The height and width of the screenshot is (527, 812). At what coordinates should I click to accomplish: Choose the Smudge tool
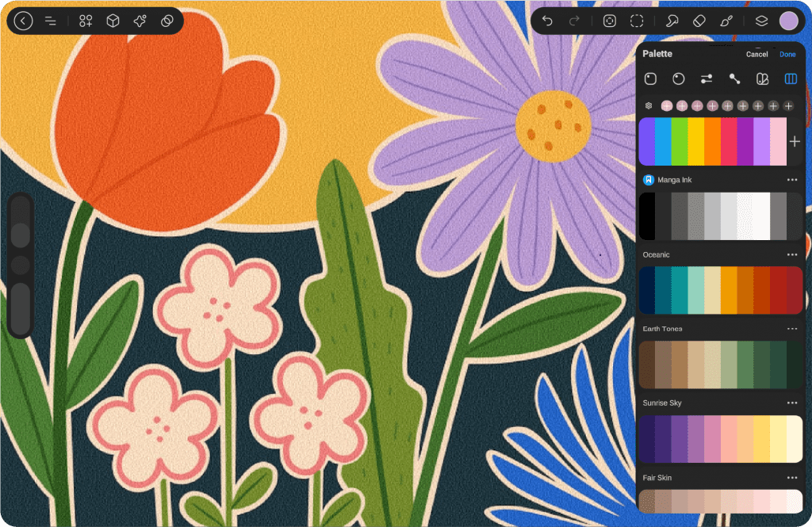pyautogui.click(x=672, y=21)
